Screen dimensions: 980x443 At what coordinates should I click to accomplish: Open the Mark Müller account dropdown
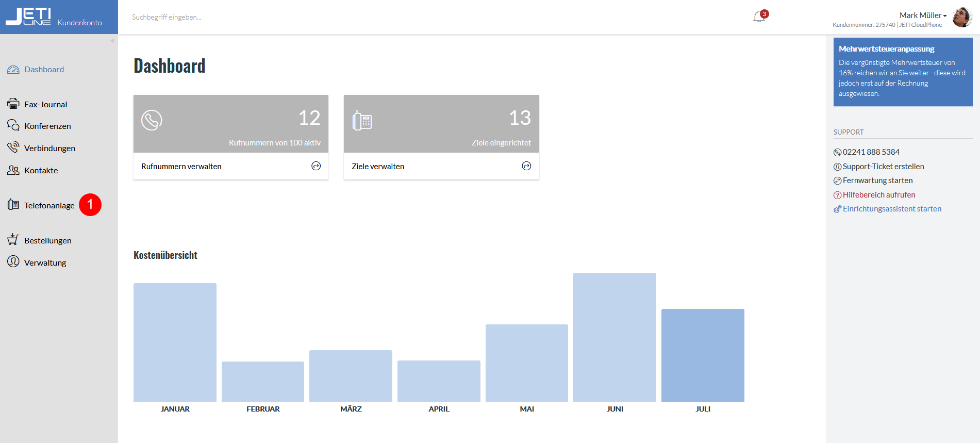(x=923, y=15)
